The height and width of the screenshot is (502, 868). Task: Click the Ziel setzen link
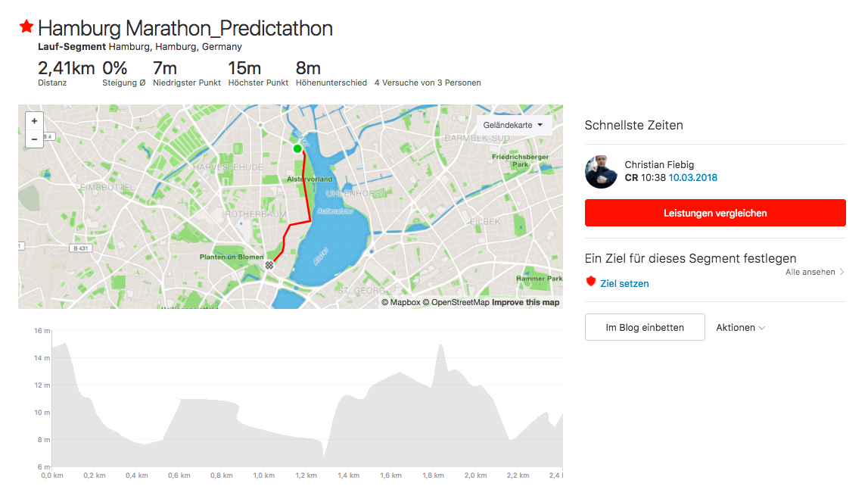pyautogui.click(x=624, y=284)
